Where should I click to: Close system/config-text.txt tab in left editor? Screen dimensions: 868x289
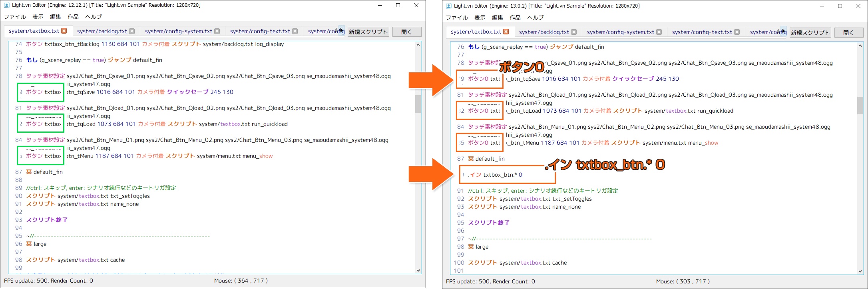click(295, 31)
